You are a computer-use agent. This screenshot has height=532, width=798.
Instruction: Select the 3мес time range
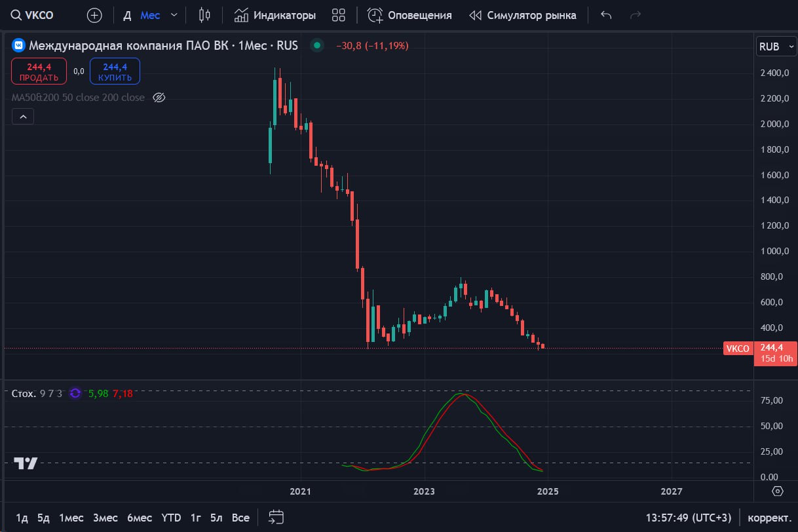(x=105, y=518)
